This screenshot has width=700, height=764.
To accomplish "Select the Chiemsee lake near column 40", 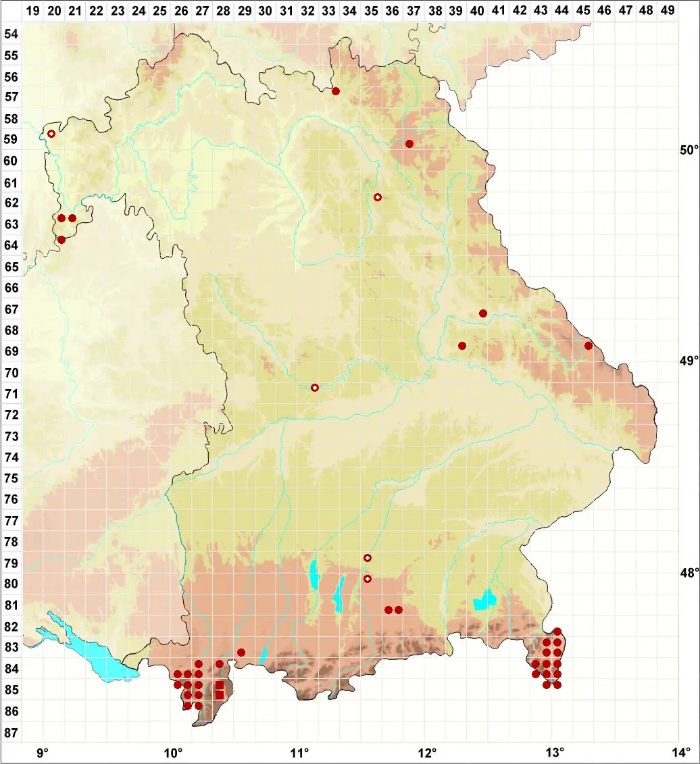I will [x=485, y=601].
